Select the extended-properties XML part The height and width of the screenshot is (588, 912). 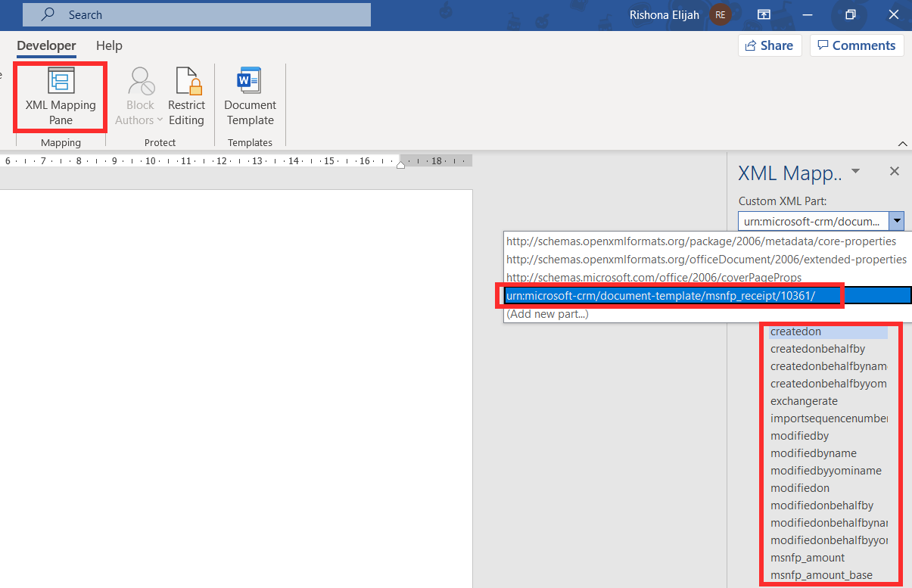706,260
